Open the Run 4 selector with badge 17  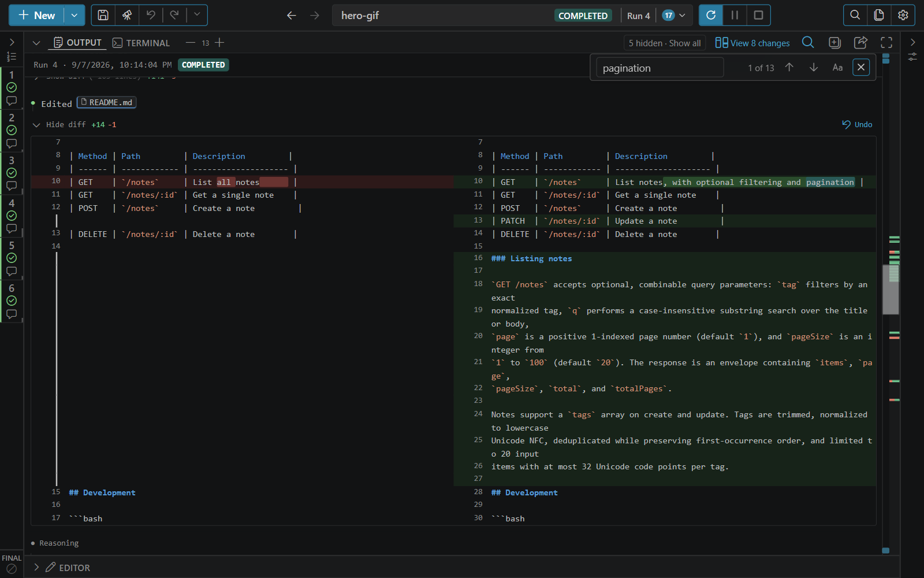(657, 16)
